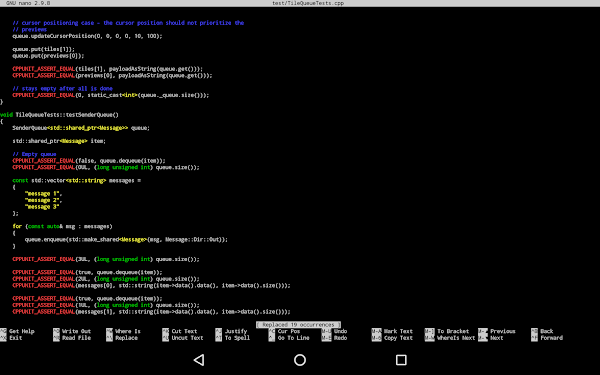Click the "message 1" string literal
The height and width of the screenshot is (375, 600).
coord(42,194)
